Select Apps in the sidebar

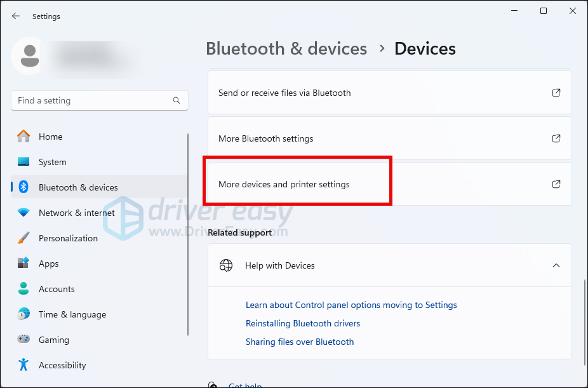tap(48, 264)
